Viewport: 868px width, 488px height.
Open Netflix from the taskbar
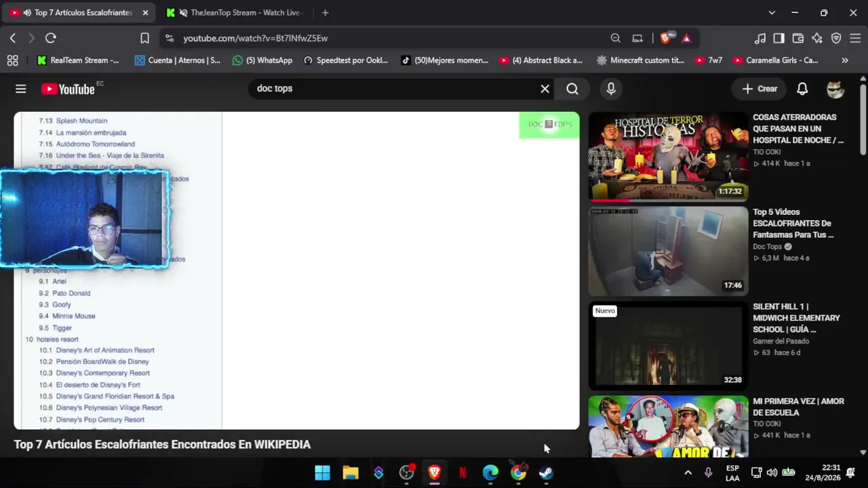point(462,472)
